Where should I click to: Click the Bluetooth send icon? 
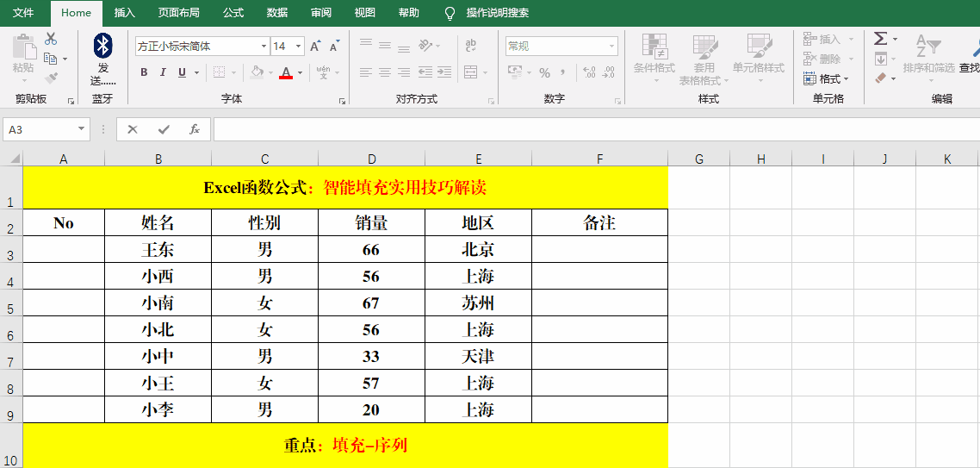tap(102, 47)
